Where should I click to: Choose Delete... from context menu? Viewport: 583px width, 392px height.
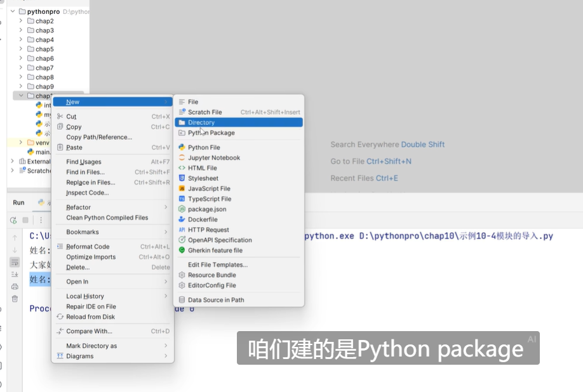click(112, 267)
